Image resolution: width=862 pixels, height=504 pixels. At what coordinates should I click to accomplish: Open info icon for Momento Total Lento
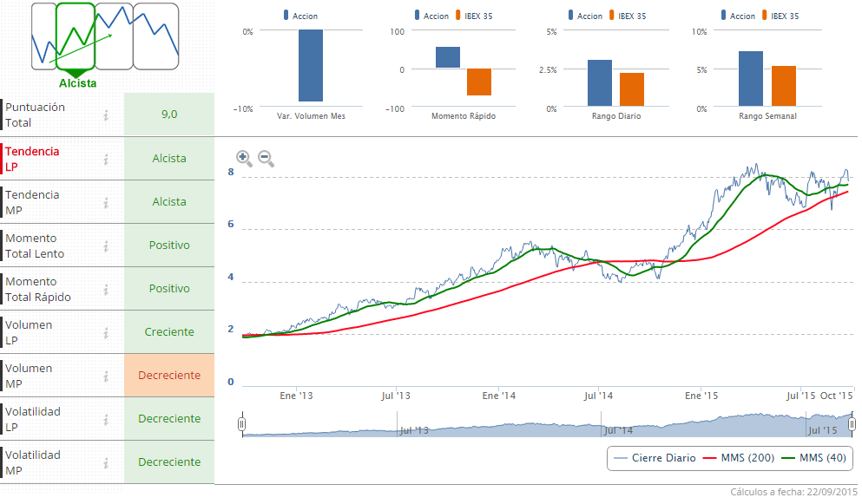[x=106, y=245]
